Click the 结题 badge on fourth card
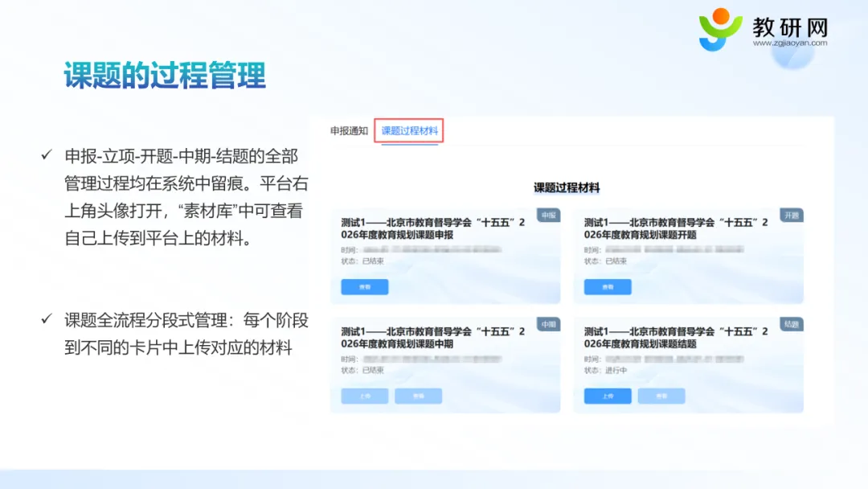Image resolution: width=868 pixels, height=489 pixels. click(792, 324)
